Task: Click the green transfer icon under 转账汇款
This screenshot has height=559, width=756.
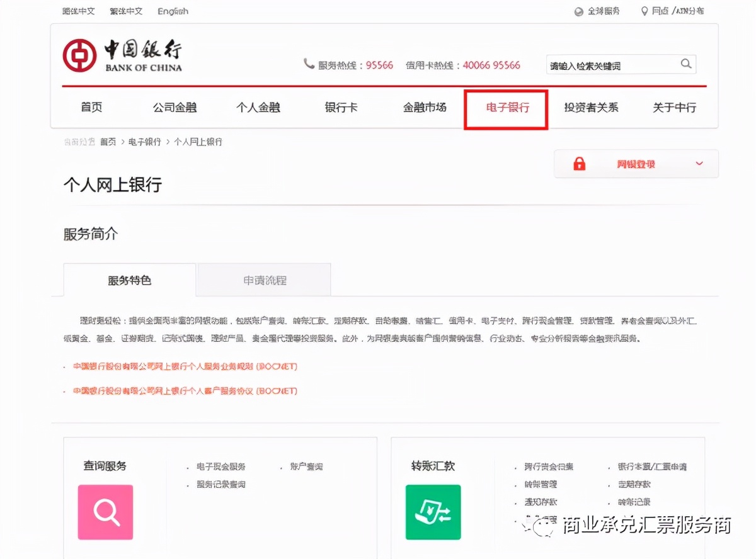Action: click(433, 513)
